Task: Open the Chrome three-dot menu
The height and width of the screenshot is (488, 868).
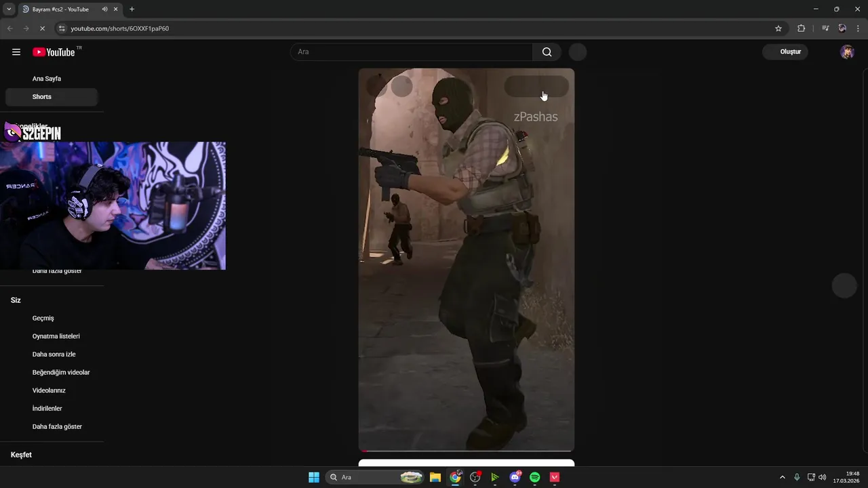Action: click(x=859, y=28)
